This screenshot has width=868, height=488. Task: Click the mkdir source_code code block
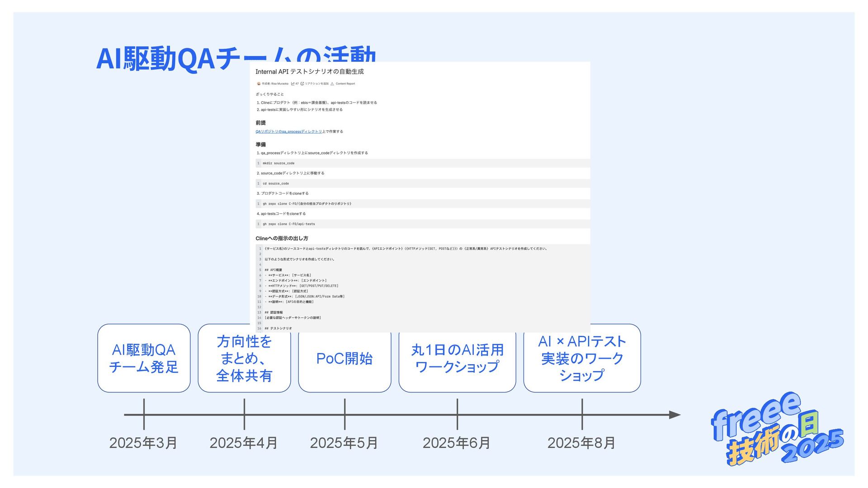pyautogui.click(x=278, y=163)
